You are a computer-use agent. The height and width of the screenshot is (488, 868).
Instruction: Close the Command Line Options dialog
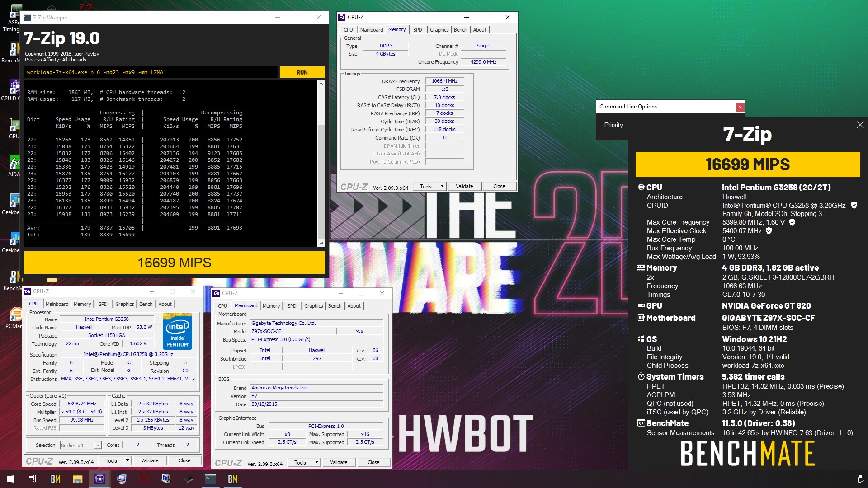[740, 107]
